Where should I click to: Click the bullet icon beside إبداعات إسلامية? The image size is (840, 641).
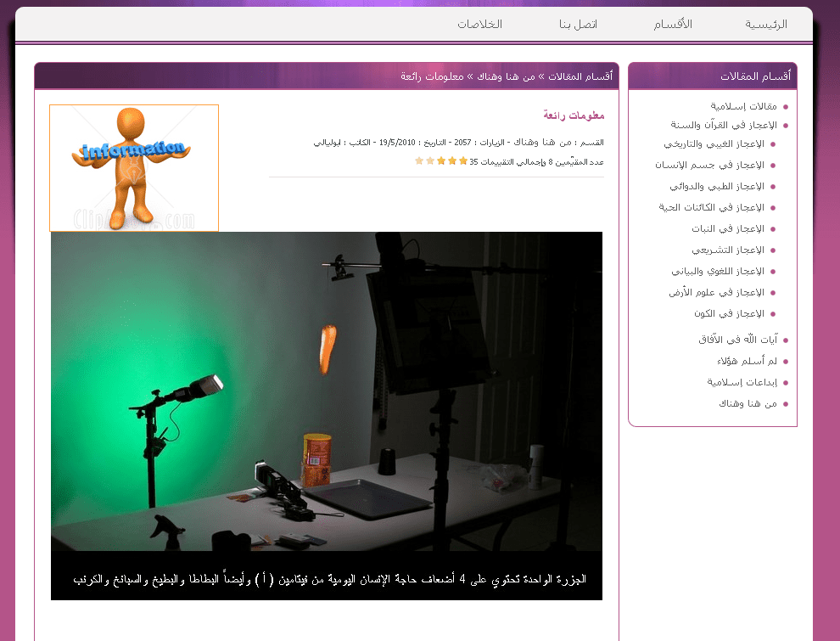point(787,382)
